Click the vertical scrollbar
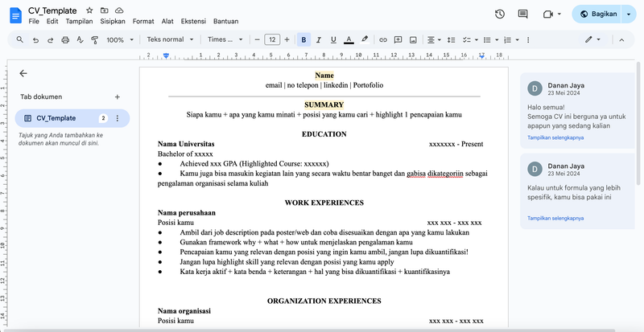 point(638,123)
